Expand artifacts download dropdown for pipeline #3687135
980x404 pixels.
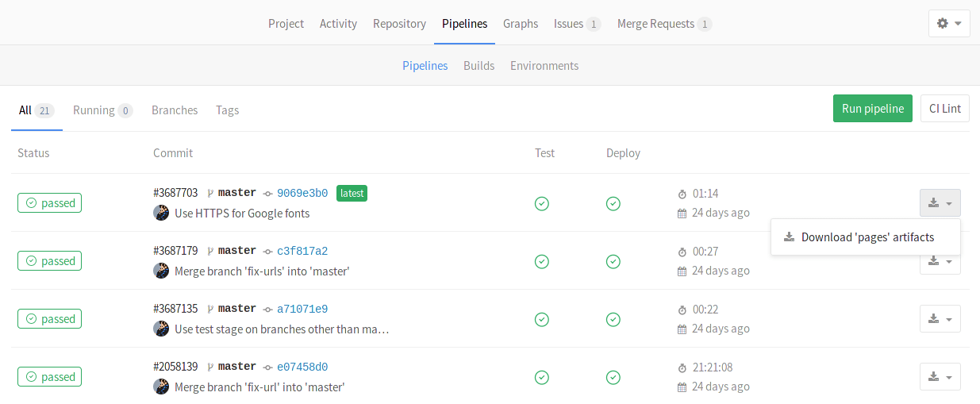(x=940, y=319)
